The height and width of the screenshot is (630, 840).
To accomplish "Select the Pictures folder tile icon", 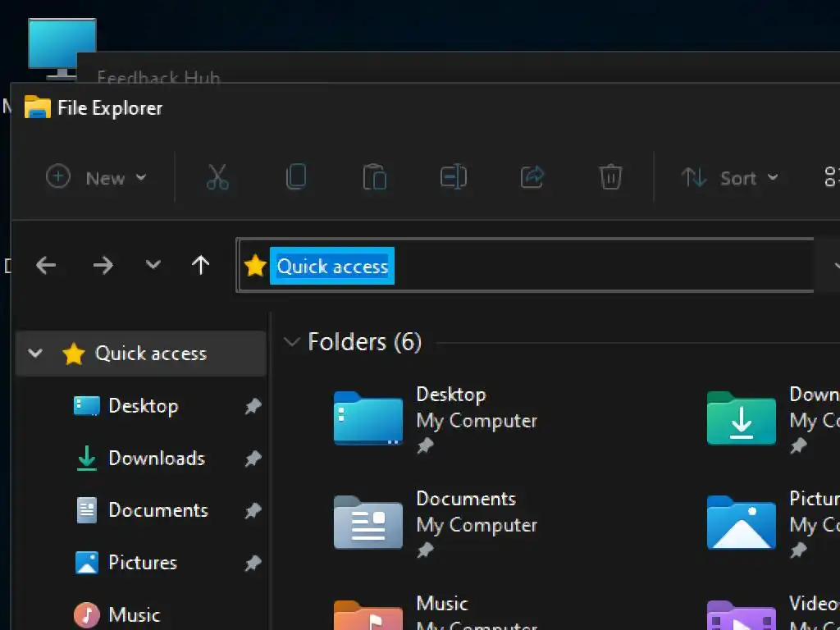I will point(742,523).
